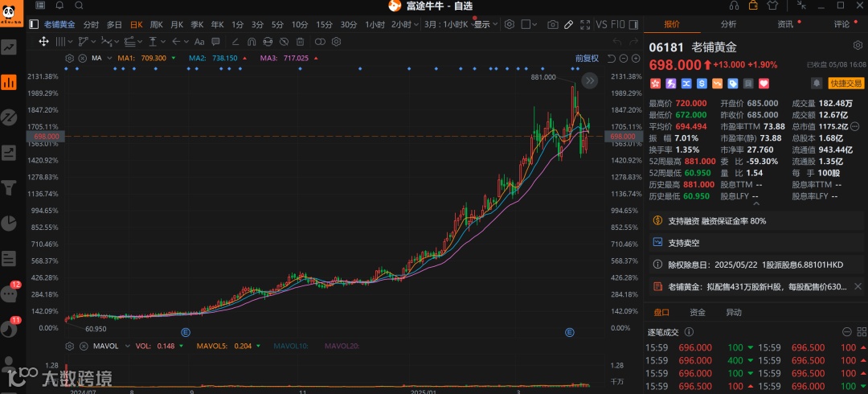Open skin theme shirt icon
The image size is (868, 394).
click(773, 6)
